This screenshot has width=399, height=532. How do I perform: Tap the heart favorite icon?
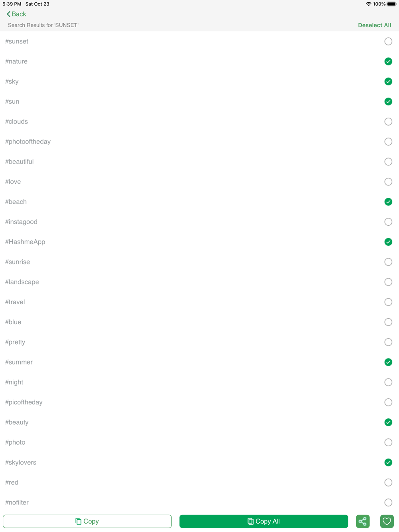(387, 521)
